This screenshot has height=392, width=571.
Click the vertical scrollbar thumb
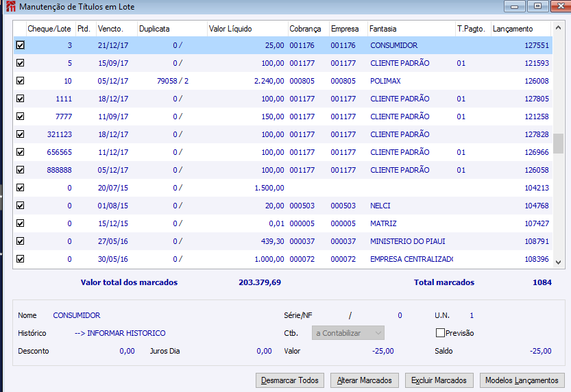click(558, 143)
